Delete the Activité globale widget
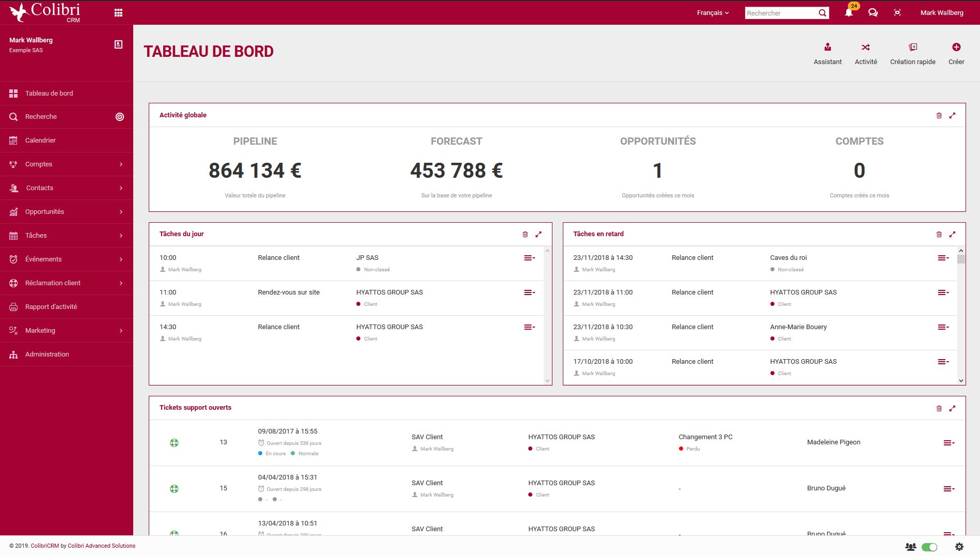 pyautogui.click(x=939, y=115)
